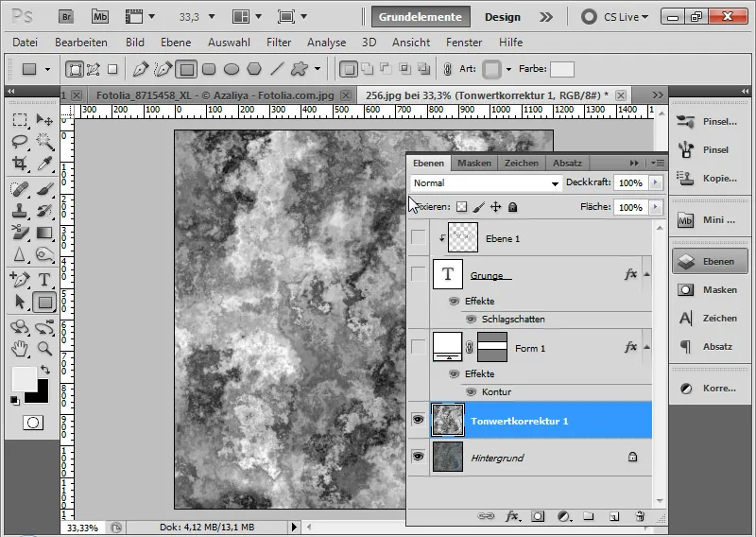756x537 pixels.
Task: Toggle lock all for the layer
Action: click(x=512, y=207)
